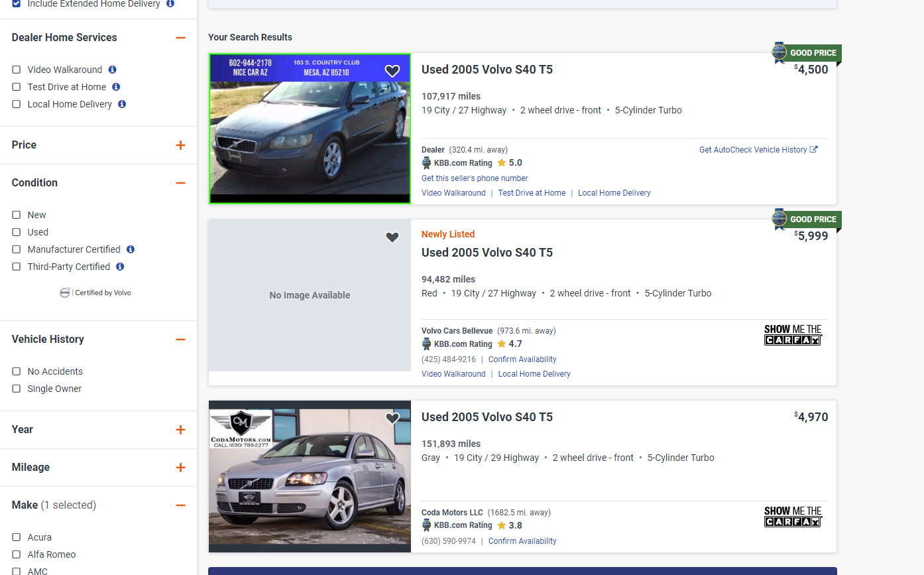The image size is (924, 575).
Task: Open Local Home Delivery link on $4,500 listing
Action: [x=614, y=193]
